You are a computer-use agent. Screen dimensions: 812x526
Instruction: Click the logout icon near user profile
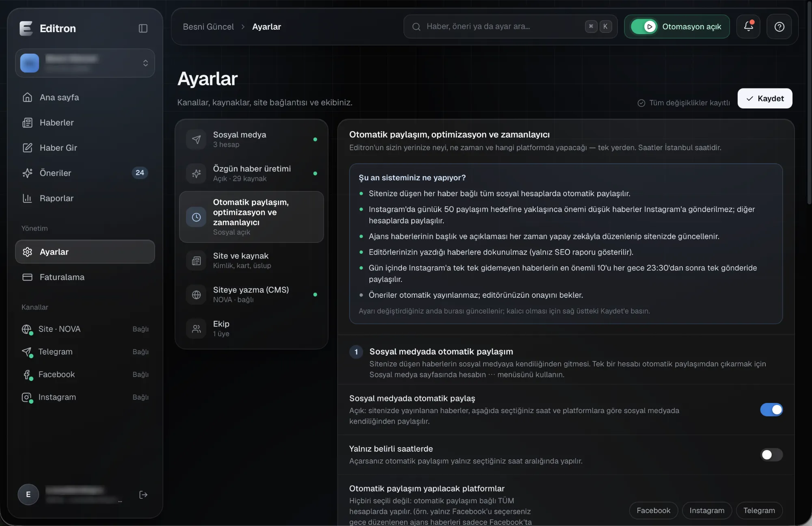pos(143,494)
